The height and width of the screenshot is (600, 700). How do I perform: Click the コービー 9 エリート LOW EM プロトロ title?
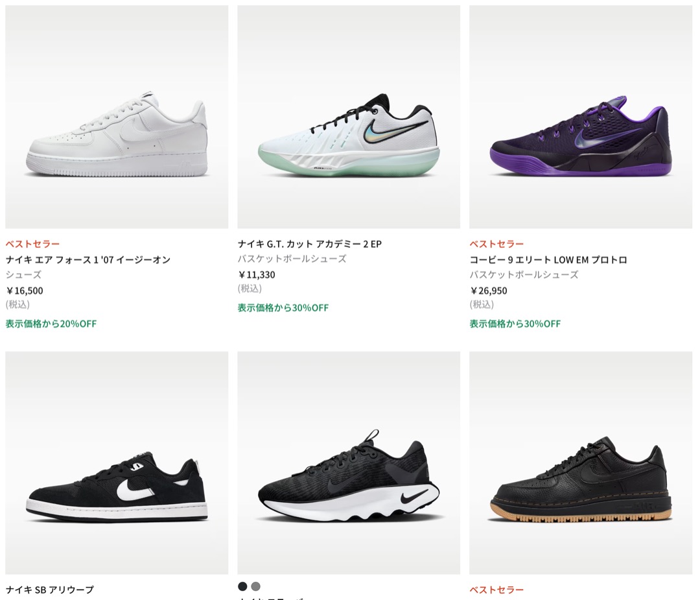(548, 259)
